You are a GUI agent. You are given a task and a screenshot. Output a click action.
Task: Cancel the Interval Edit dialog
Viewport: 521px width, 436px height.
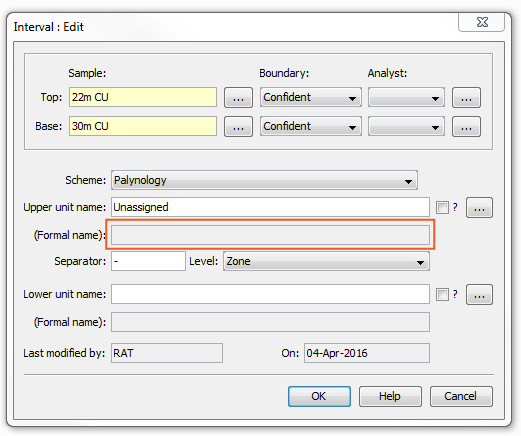click(461, 396)
